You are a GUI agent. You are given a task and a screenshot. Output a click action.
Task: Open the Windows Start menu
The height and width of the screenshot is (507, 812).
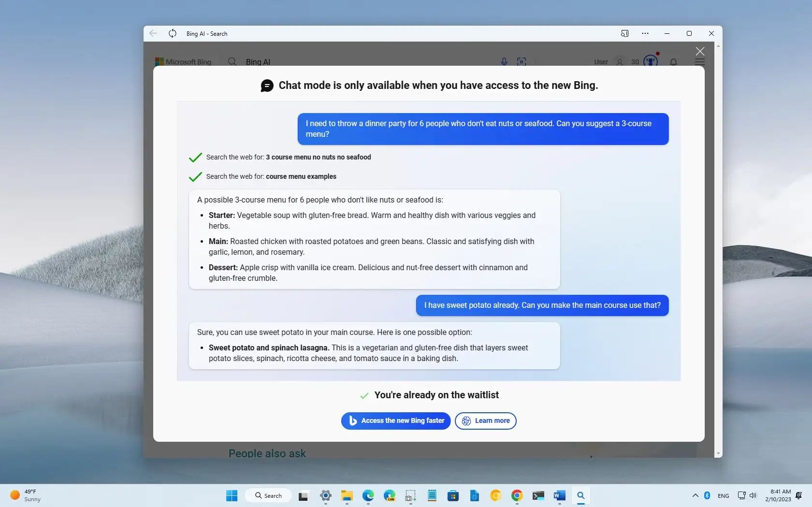click(x=232, y=495)
